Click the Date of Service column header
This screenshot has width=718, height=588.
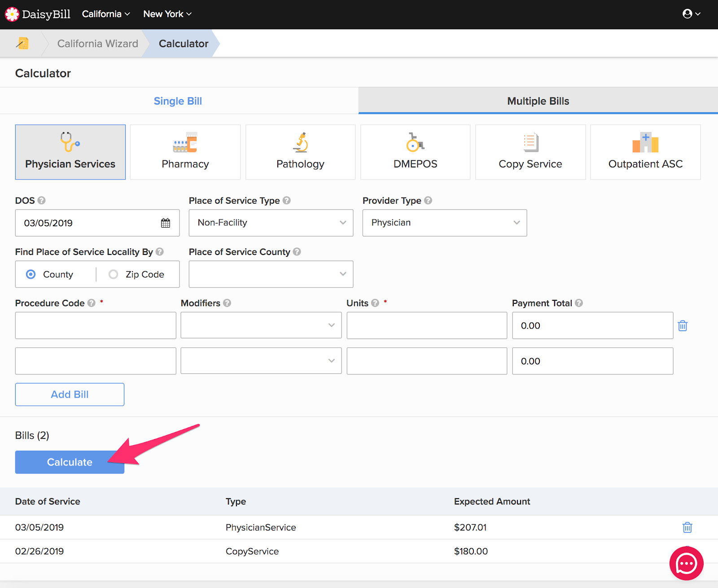pos(48,501)
